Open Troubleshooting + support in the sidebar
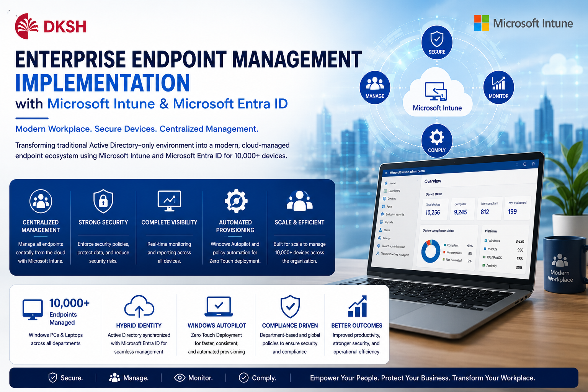This screenshot has height=392, width=588. (392, 254)
